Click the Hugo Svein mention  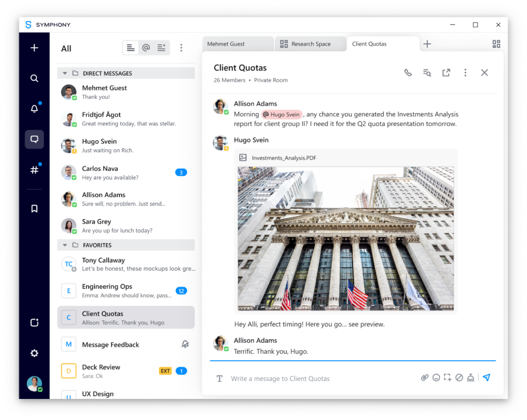click(x=282, y=115)
